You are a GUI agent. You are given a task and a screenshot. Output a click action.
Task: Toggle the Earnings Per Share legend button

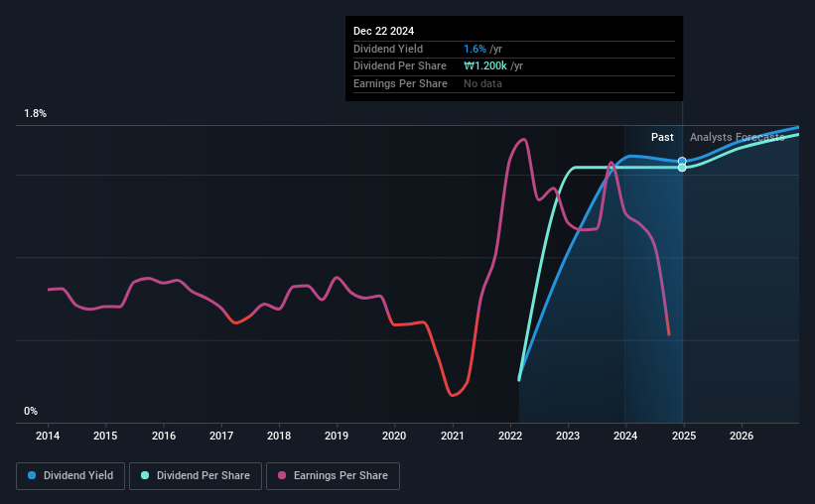[x=333, y=476]
